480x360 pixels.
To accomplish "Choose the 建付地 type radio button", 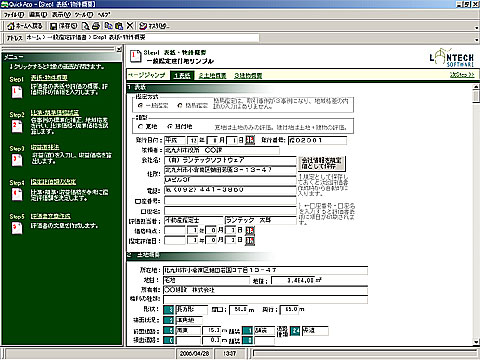I will (170, 127).
